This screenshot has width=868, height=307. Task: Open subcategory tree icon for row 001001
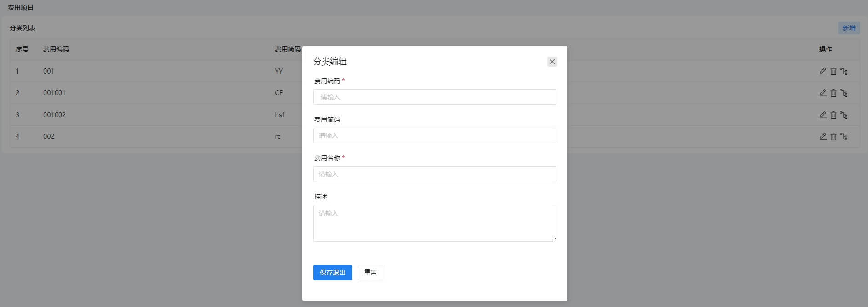coord(844,93)
